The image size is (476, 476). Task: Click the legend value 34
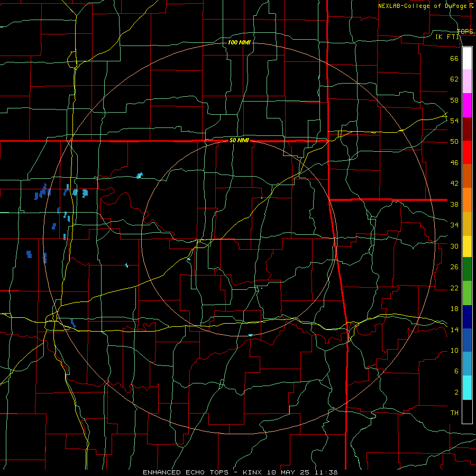pos(454,225)
